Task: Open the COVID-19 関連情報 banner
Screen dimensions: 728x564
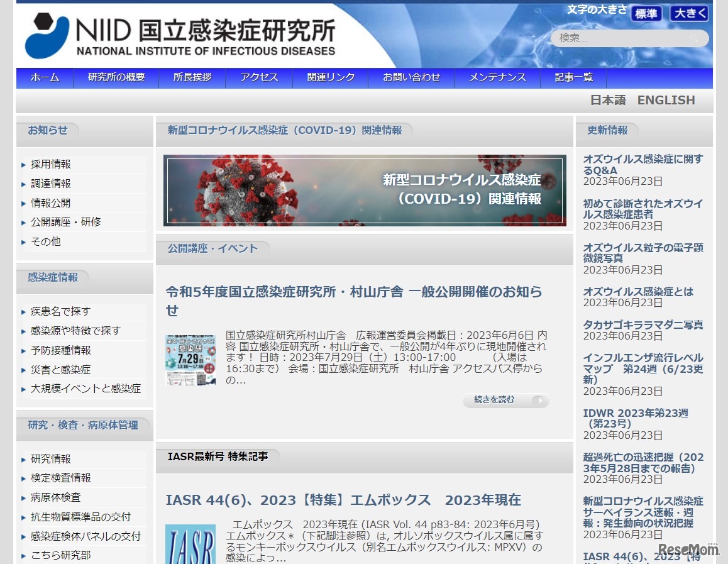Action: 365,190
